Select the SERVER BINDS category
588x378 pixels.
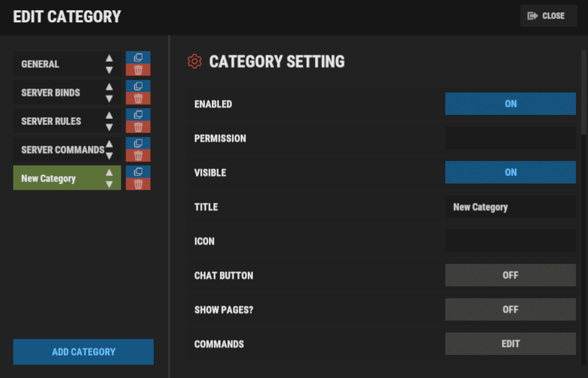[x=57, y=93]
